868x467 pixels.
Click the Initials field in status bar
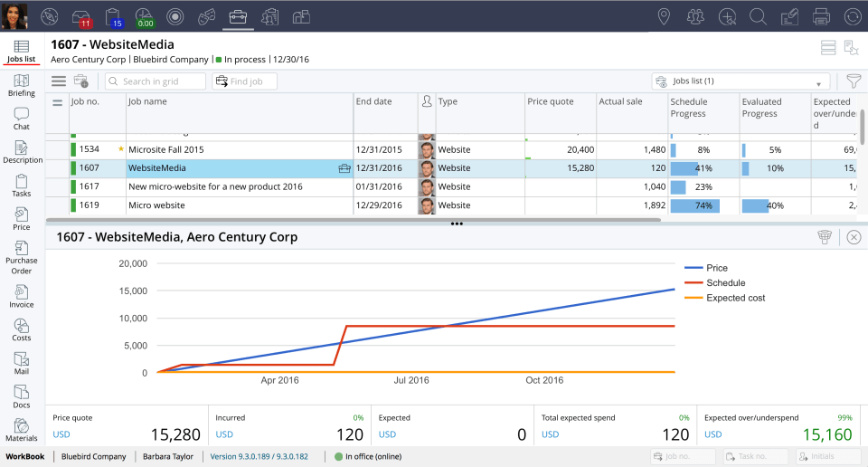[828, 456]
